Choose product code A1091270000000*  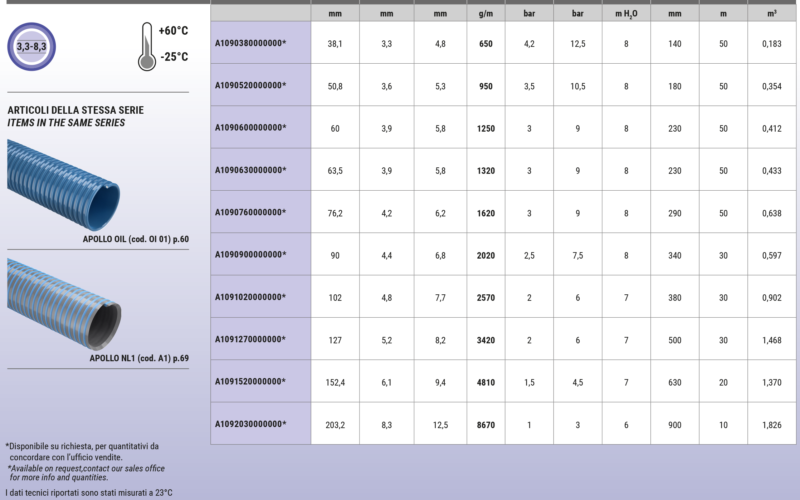click(250, 339)
